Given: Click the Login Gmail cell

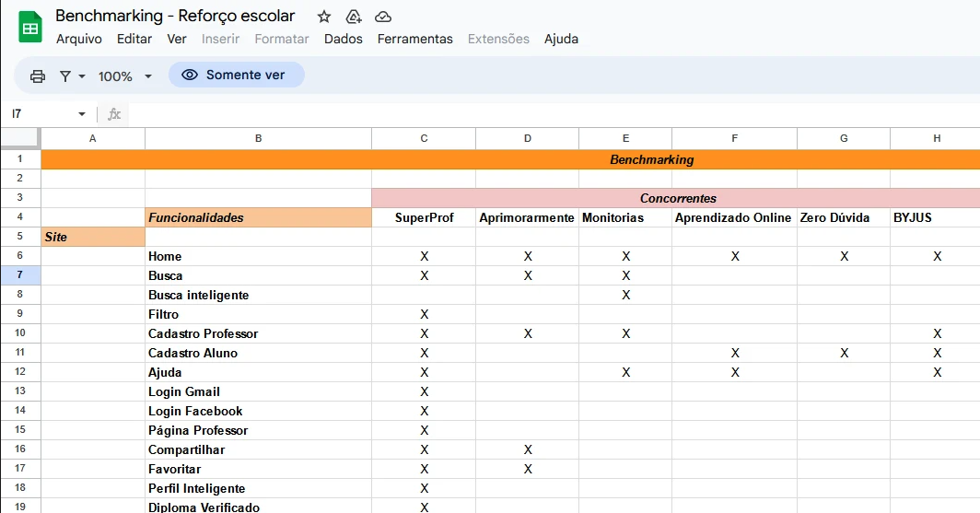Looking at the screenshot, I should coord(258,391).
